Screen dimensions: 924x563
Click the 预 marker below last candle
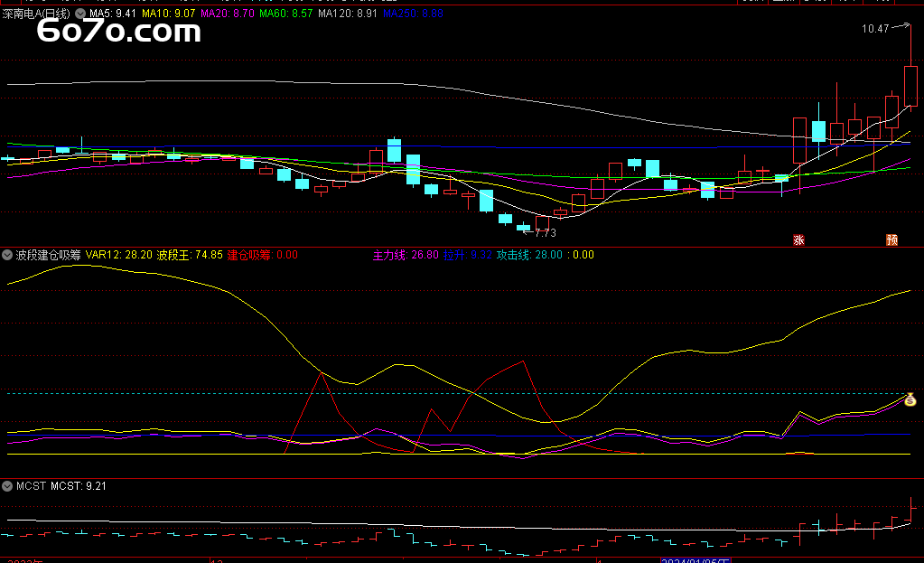(892, 240)
